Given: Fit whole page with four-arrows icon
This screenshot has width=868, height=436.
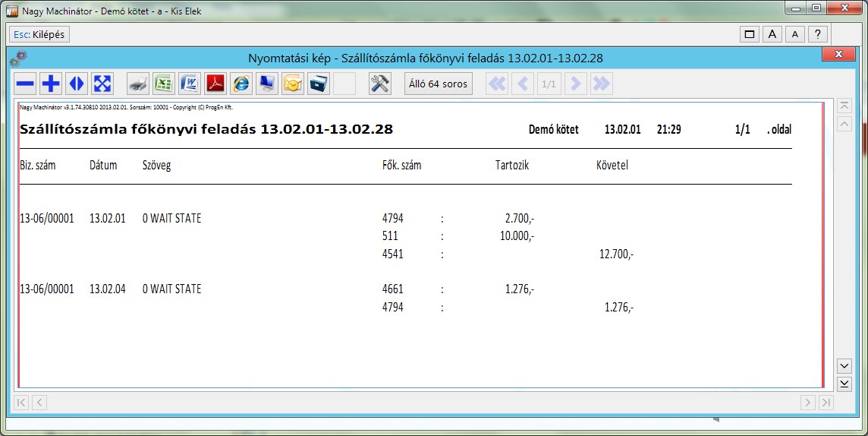Looking at the screenshot, I should point(103,84).
